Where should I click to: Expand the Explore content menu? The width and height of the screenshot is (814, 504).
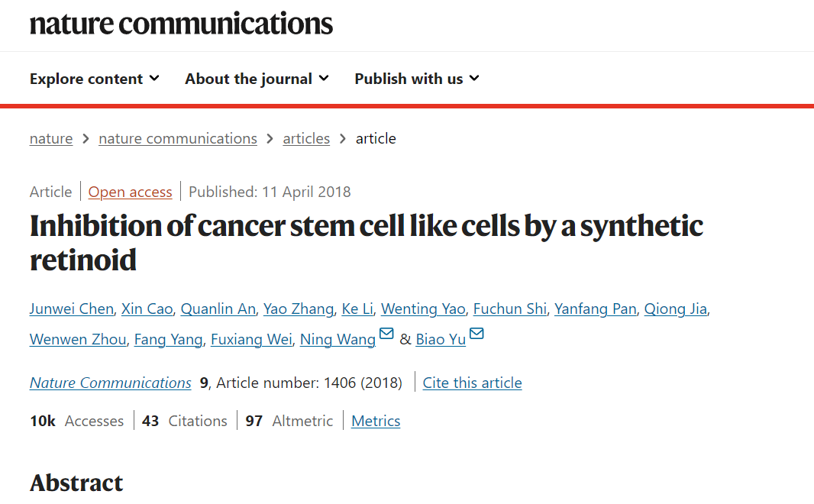[x=94, y=79]
